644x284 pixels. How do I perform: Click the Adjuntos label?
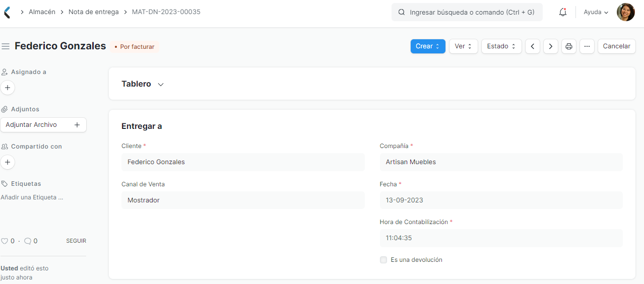pyautogui.click(x=25, y=109)
